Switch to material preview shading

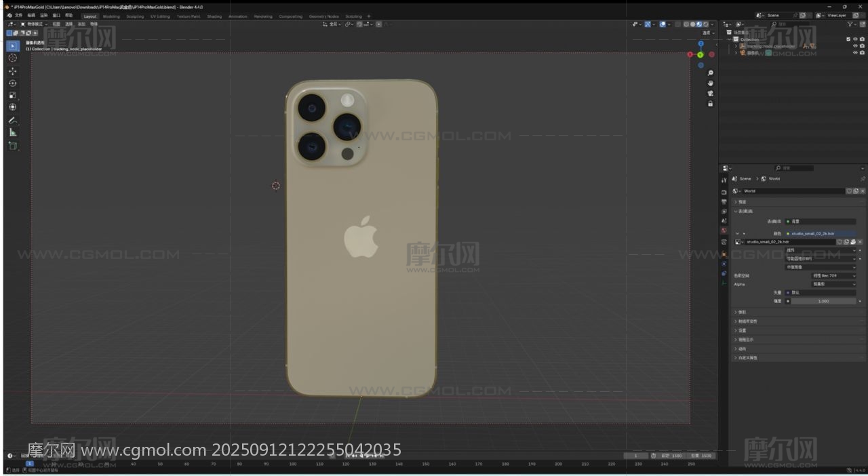700,24
